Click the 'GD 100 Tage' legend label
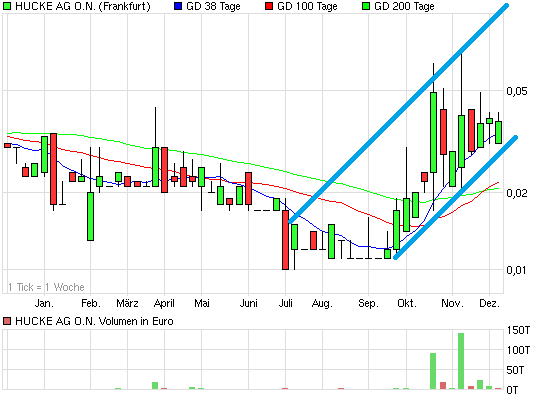The image size is (545, 398). (x=307, y=6)
